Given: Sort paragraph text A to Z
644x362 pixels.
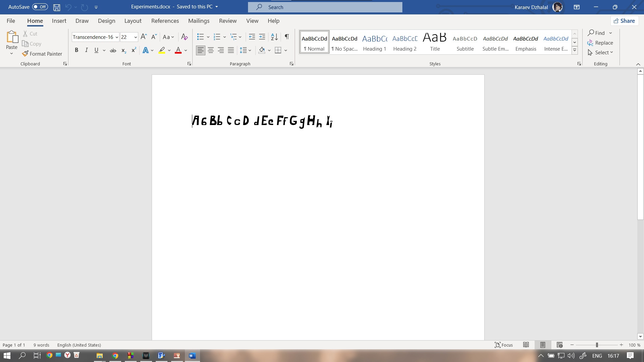Looking at the screenshot, I should [x=274, y=37].
